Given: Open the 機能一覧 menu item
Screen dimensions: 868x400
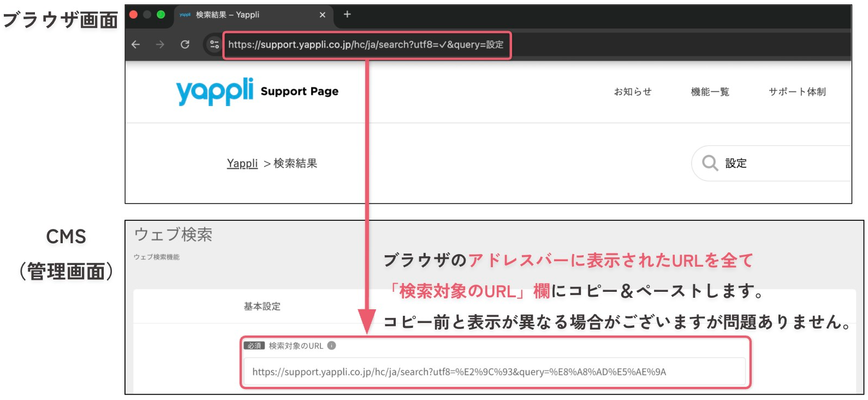Looking at the screenshot, I should pos(710,92).
